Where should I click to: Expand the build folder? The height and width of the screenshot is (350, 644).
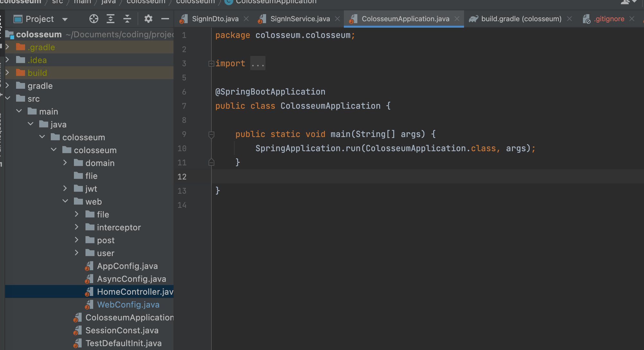[7, 73]
